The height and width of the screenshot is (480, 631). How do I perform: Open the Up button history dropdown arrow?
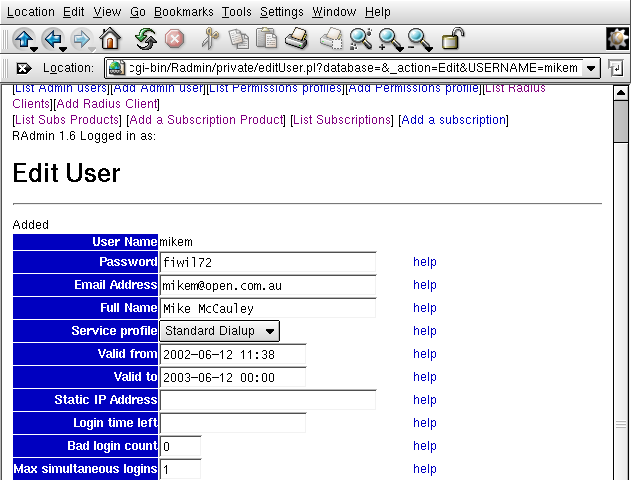click(34, 49)
